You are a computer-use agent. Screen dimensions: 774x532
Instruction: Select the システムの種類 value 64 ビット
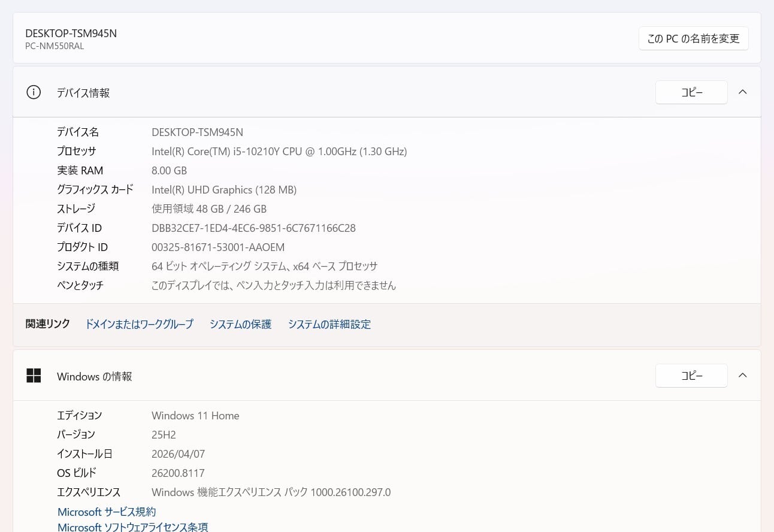(x=265, y=267)
